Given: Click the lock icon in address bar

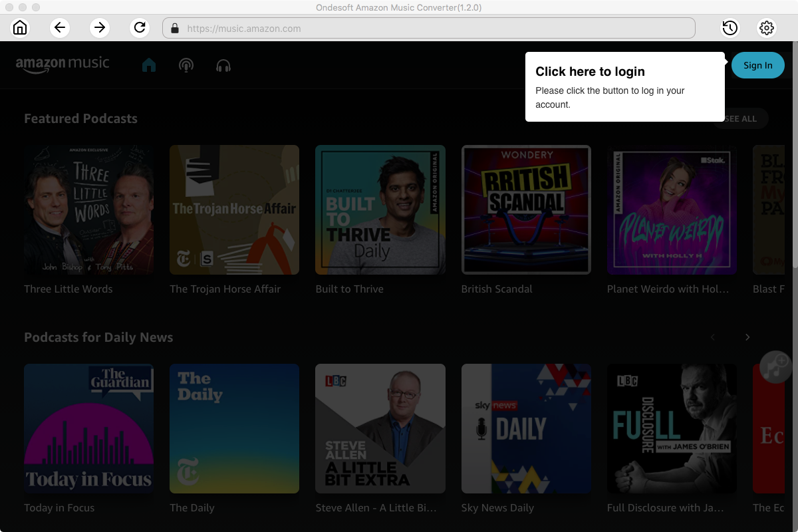Looking at the screenshot, I should (x=175, y=29).
